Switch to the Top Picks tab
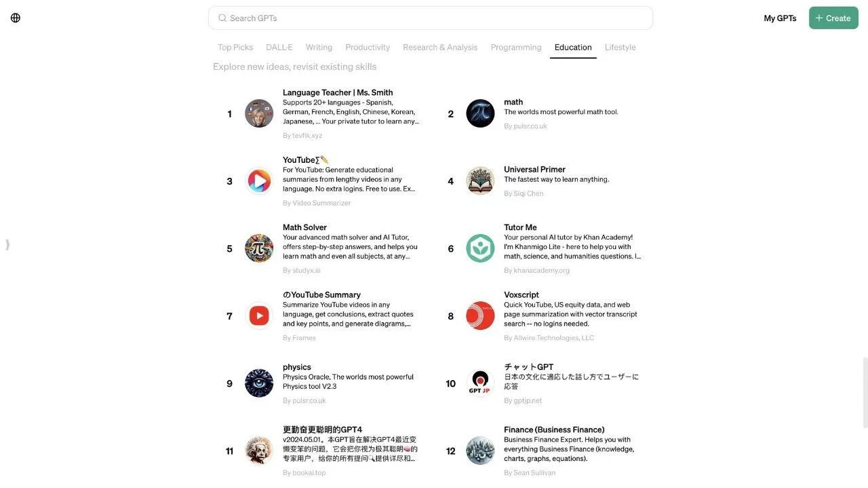 [x=235, y=47]
